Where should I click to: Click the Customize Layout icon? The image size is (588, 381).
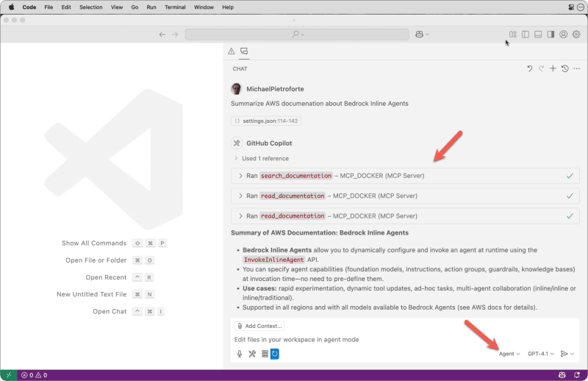click(512, 35)
